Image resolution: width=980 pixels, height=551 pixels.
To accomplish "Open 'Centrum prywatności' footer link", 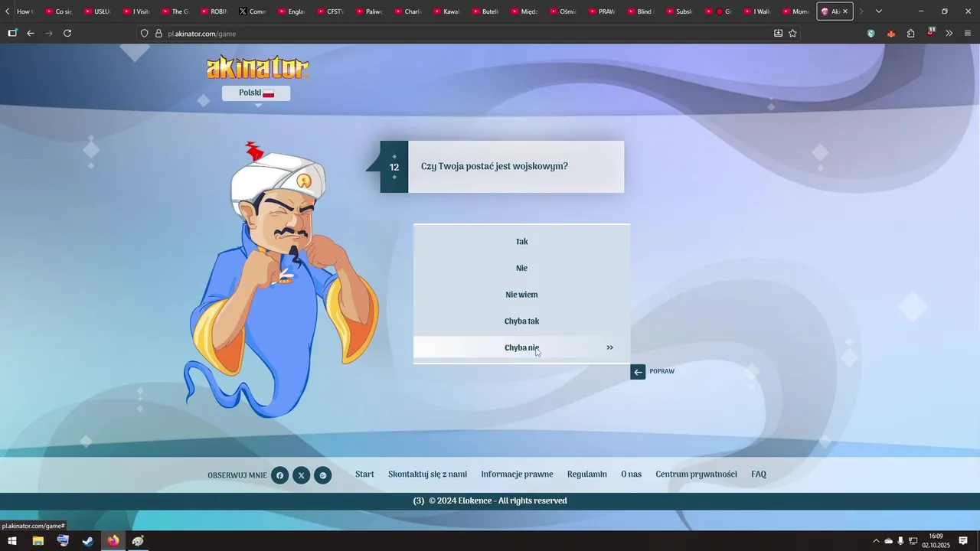I will tap(697, 474).
